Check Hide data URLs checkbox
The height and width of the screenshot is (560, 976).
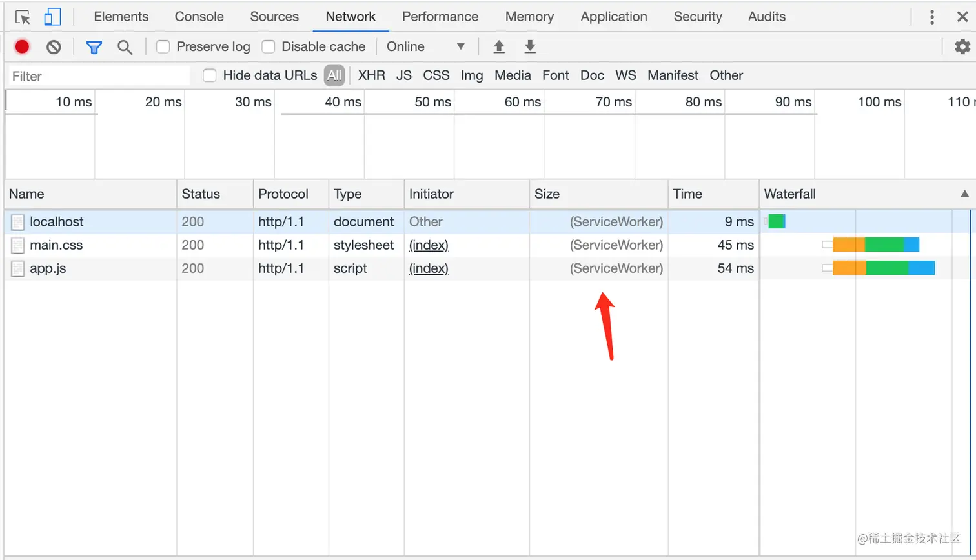[209, 75]
